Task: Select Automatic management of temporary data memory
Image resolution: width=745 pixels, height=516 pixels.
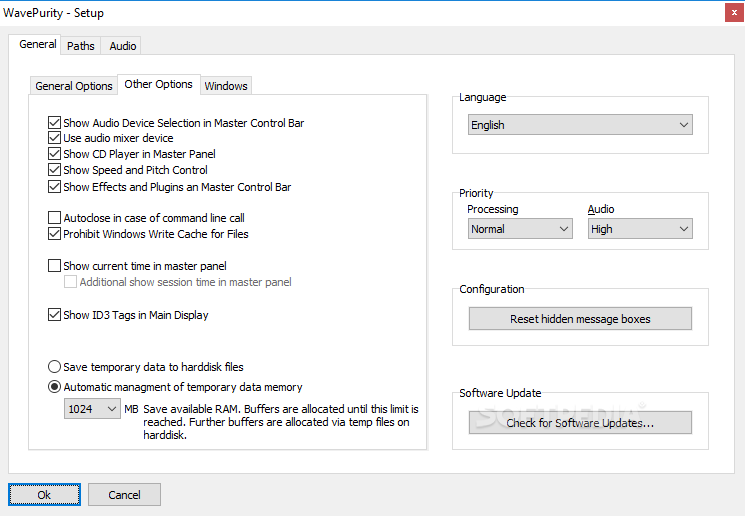Action: click(55, 387)
